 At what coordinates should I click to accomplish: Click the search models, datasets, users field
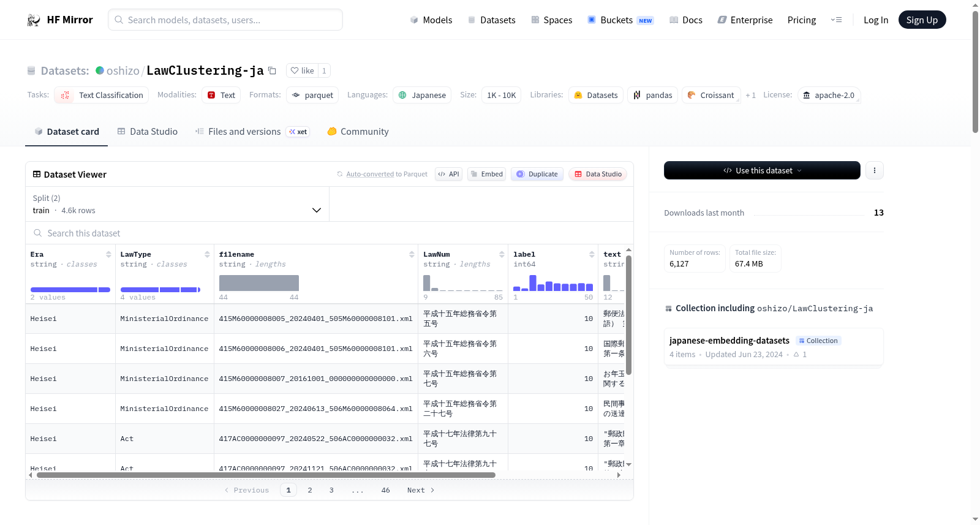tap(225, 20)
